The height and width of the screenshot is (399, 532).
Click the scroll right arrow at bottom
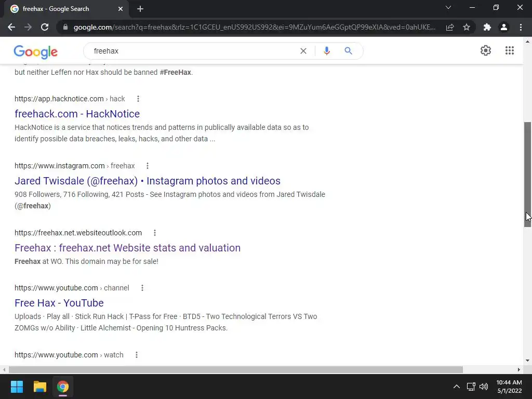(519, 369)
